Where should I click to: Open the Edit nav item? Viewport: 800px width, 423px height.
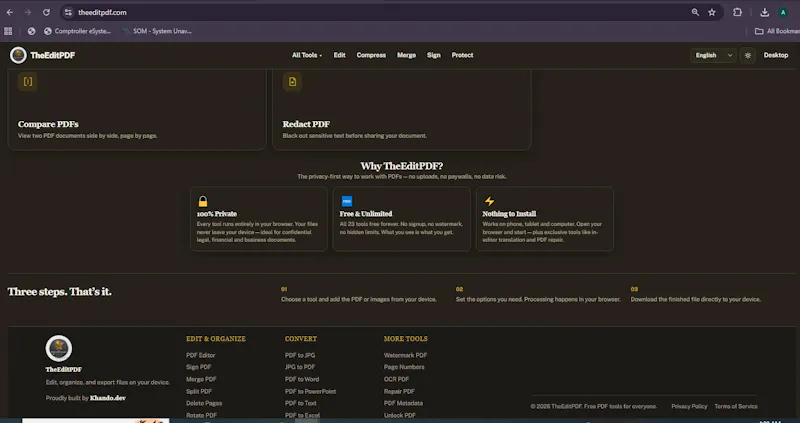[x=339, y=55]
